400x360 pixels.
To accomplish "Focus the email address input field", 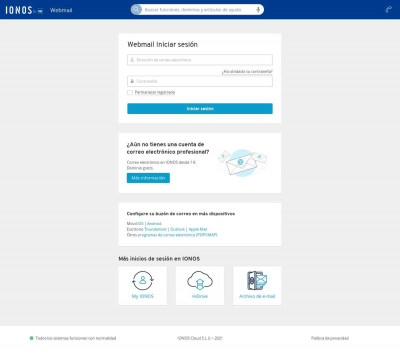I will click(x=200, y=60).
